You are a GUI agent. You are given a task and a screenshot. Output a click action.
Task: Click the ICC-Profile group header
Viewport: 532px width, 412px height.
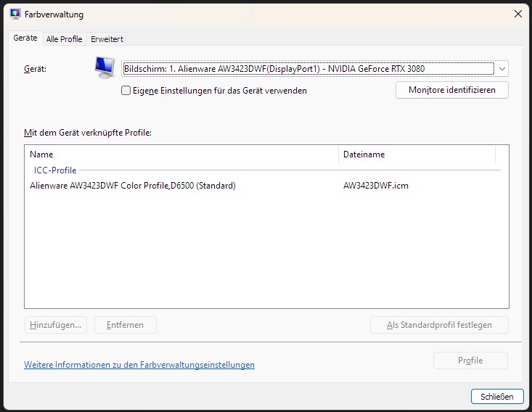(55, 170)
